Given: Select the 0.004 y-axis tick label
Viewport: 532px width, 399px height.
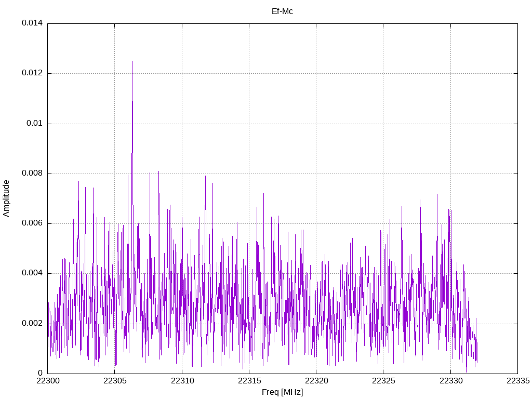Looking at the screenshot, I should point(32,273).
